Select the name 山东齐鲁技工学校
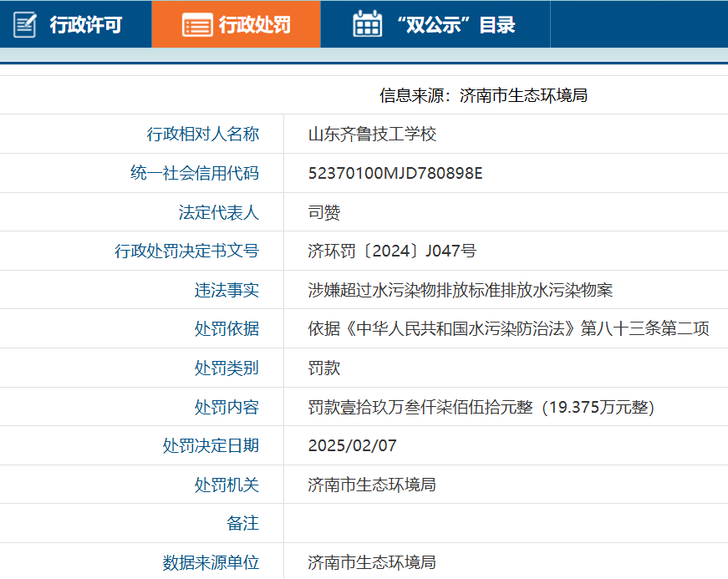The height and width of the screenshot is (579, 728). [x=372, y=134]
